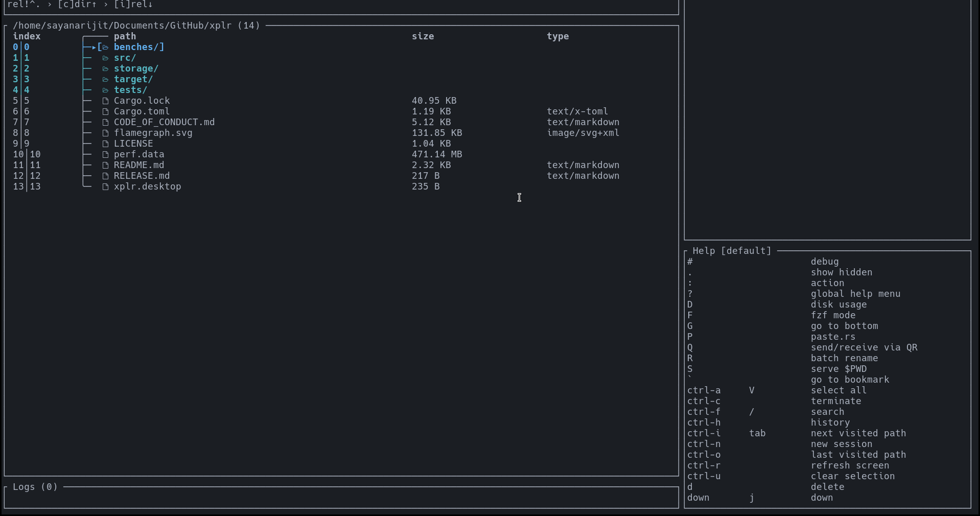Click the 'clear selection' help entry
Viewport: 980px width, 516px height.
pos(853,476)
